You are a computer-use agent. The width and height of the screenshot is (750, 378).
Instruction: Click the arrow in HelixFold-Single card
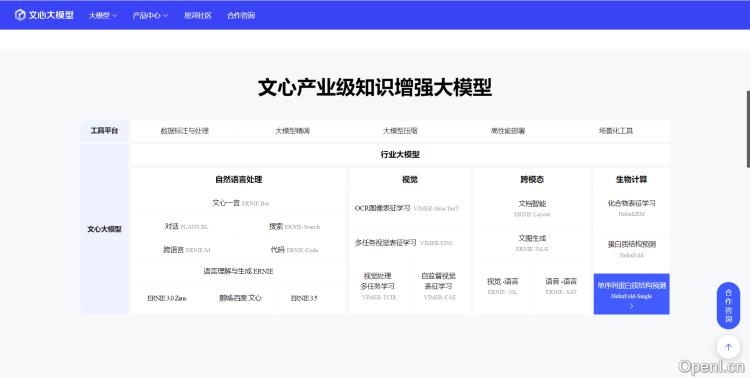631,306
